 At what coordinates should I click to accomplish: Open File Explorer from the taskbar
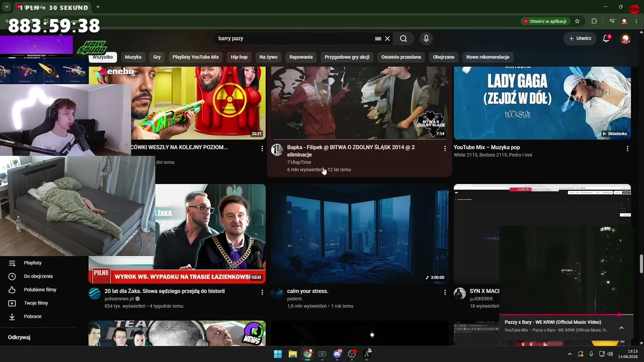pyautogui.click(x=292, y=354)
